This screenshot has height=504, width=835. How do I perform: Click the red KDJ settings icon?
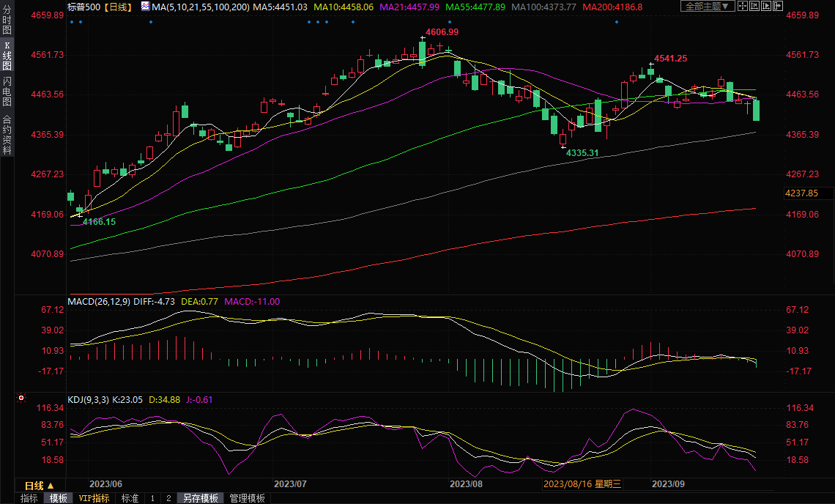(x=21, y=399)
